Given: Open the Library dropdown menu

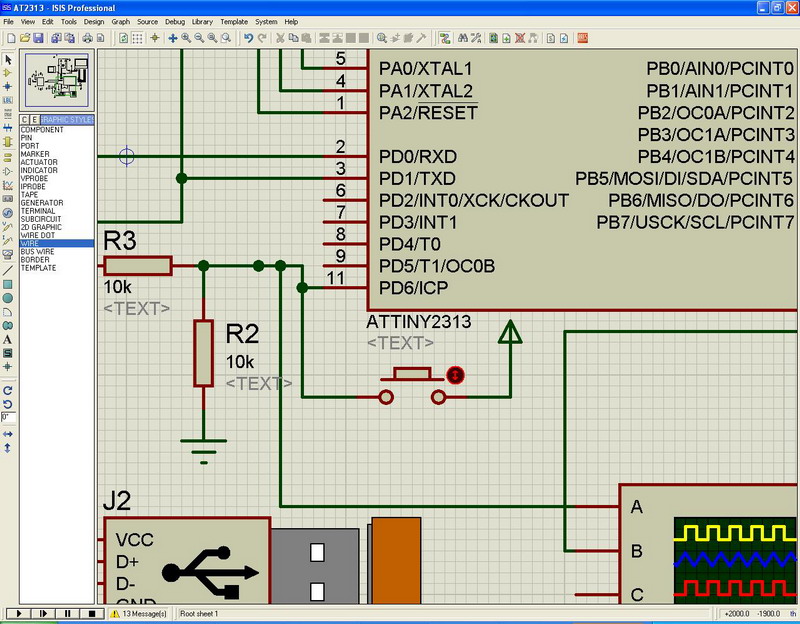Looking at the screenshot, I should click(202, 21).
